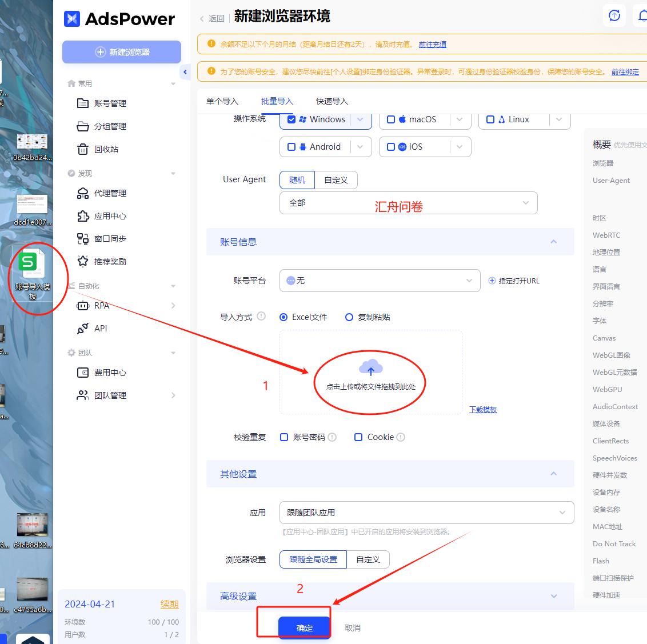Open the User Agent 全部 dropdown
Image resolution: width=647 pixels, height=644 pixels.
pos(409,203)
